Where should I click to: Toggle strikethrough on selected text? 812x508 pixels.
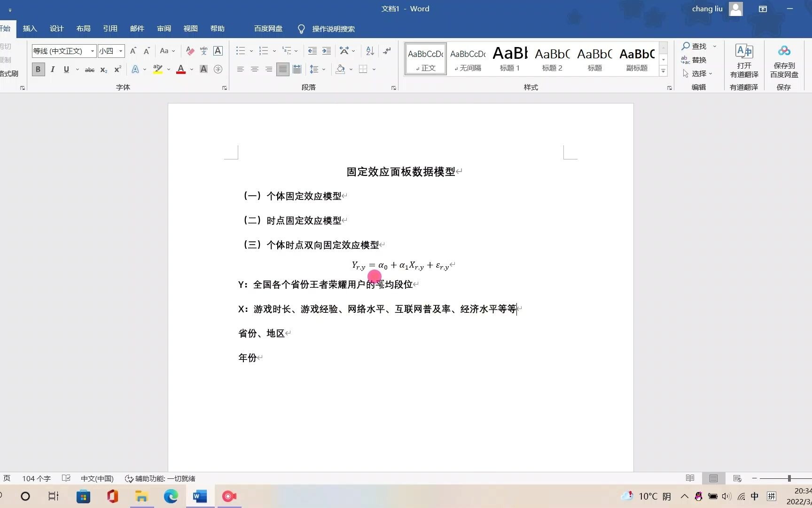[x=89, y=70]
